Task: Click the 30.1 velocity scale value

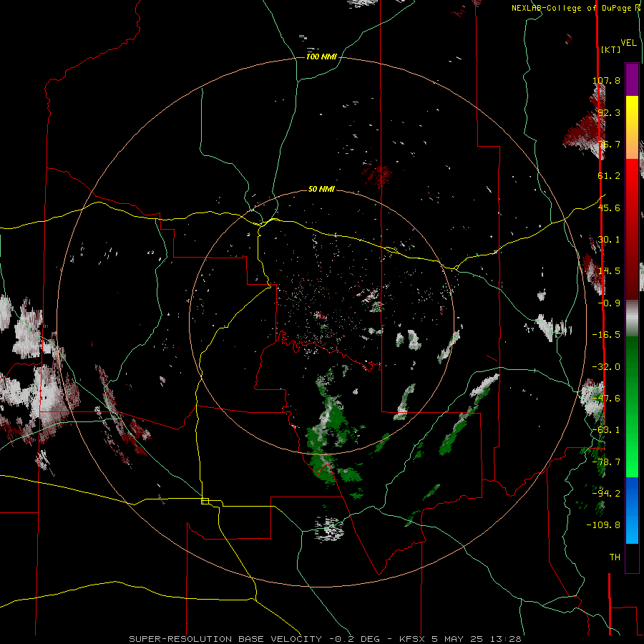Action: coord(609,240)
